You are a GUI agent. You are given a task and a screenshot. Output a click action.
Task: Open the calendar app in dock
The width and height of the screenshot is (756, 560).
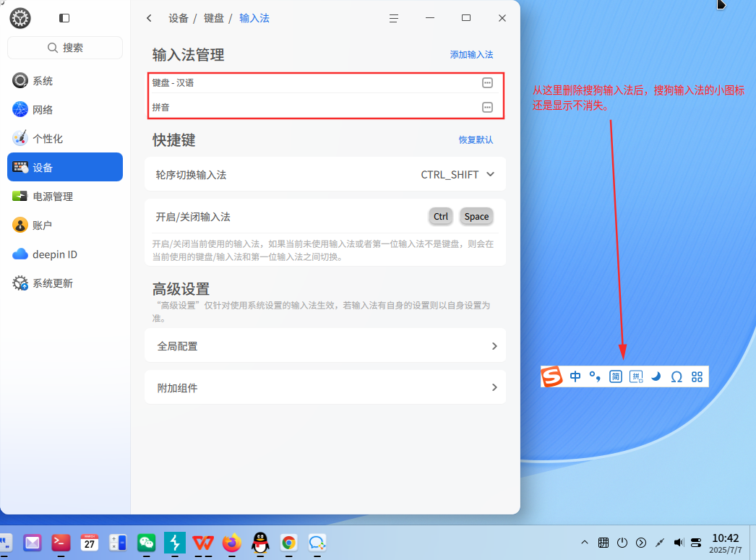tap(89, 543)
